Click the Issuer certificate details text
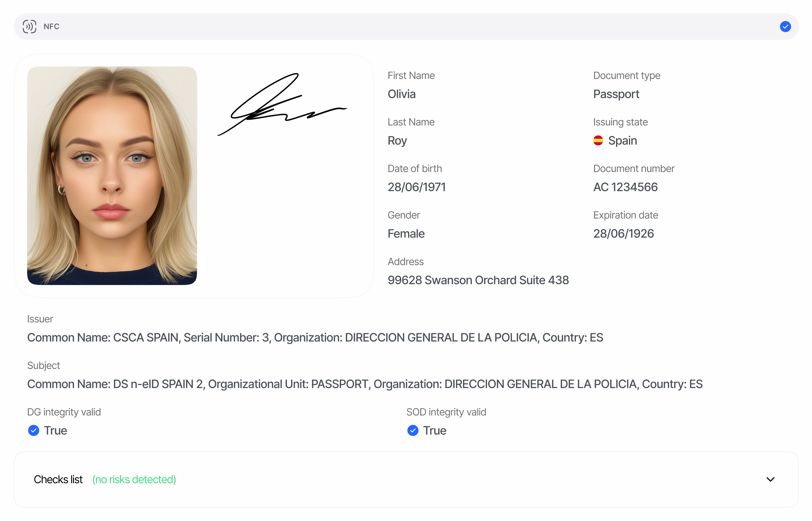The height and width of the screenshot is (521, 812). click(x=315, y=337)
